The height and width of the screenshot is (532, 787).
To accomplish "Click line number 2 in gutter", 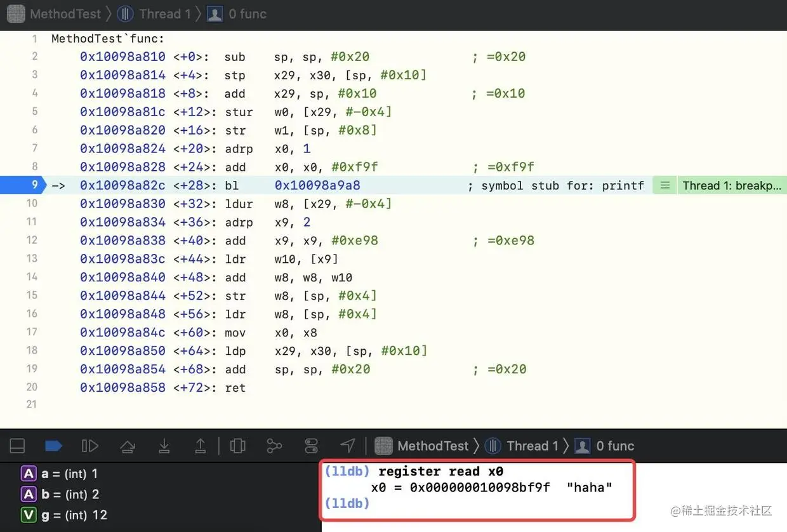I will [x=34, y=57].
